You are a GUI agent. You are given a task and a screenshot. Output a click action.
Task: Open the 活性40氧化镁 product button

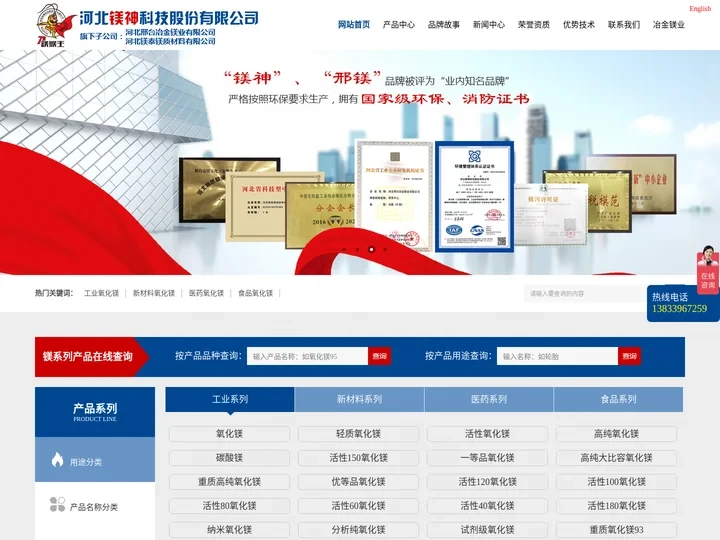(x=487, y=506)
